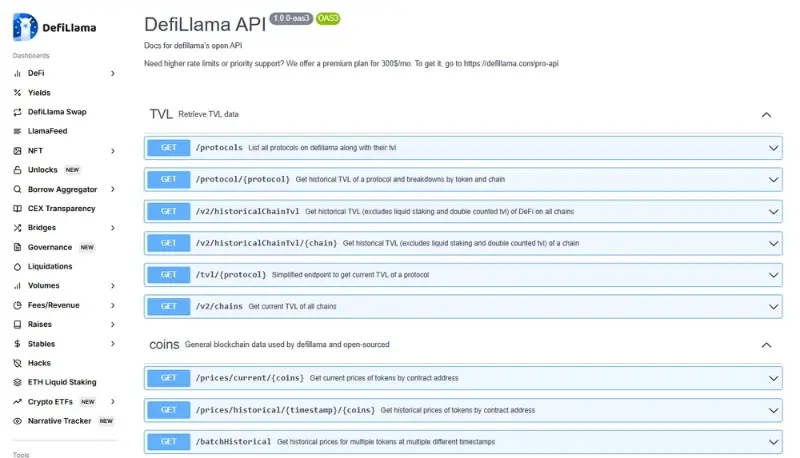
Task: Click the Stables dollar icon
Action: click(x=17, y=344)
